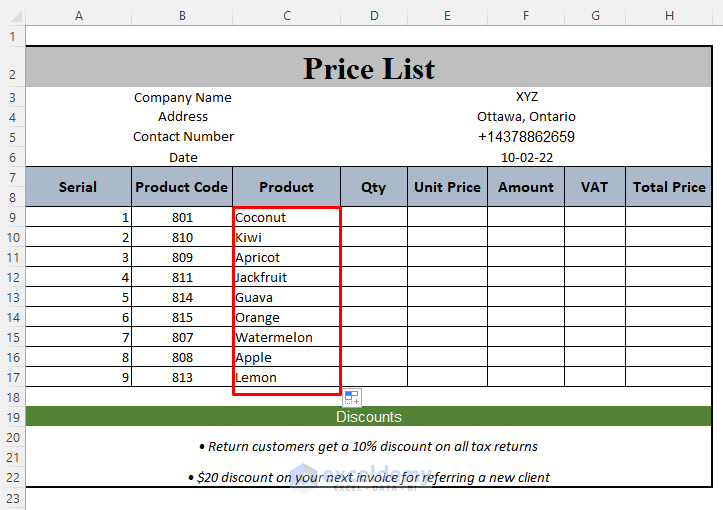The width and height of the screenshot is (723, 510).
Task: Click the VAT column heading
Action: click(595, 187)
